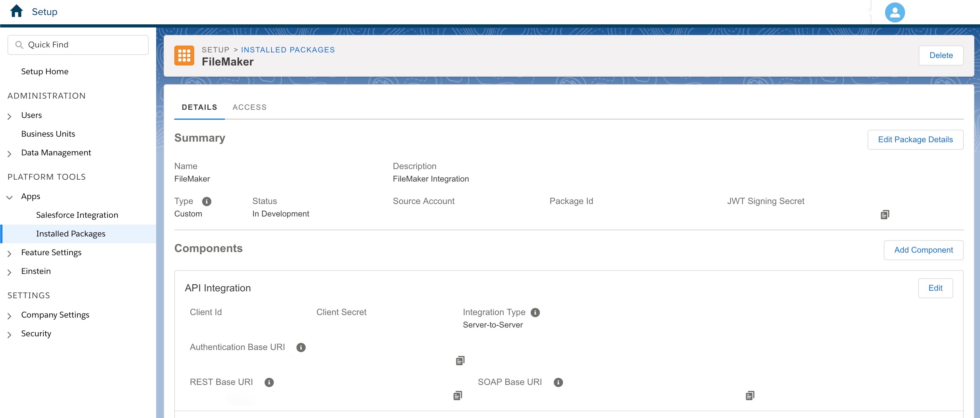The height and width of the screenshot is (418, 980).
Task: Click the info icon next to Integration Type
Action: pyautogui.click(x=535, y=312)
